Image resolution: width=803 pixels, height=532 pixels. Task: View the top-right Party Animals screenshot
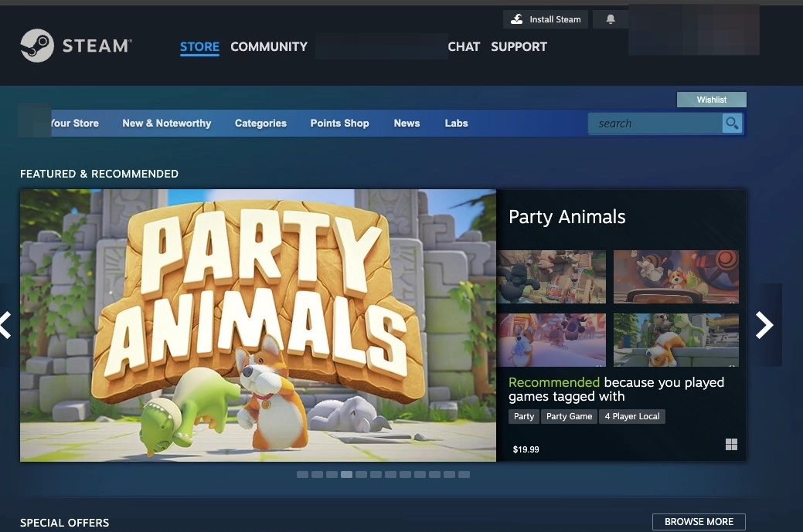click(x=676, y=276)
